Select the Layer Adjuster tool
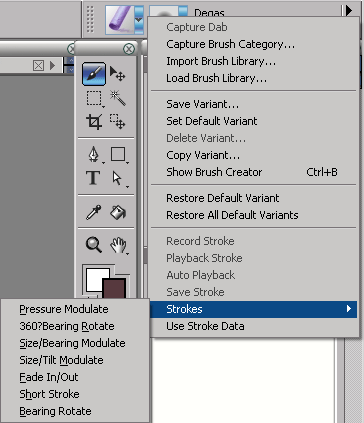 pos(118,74)
